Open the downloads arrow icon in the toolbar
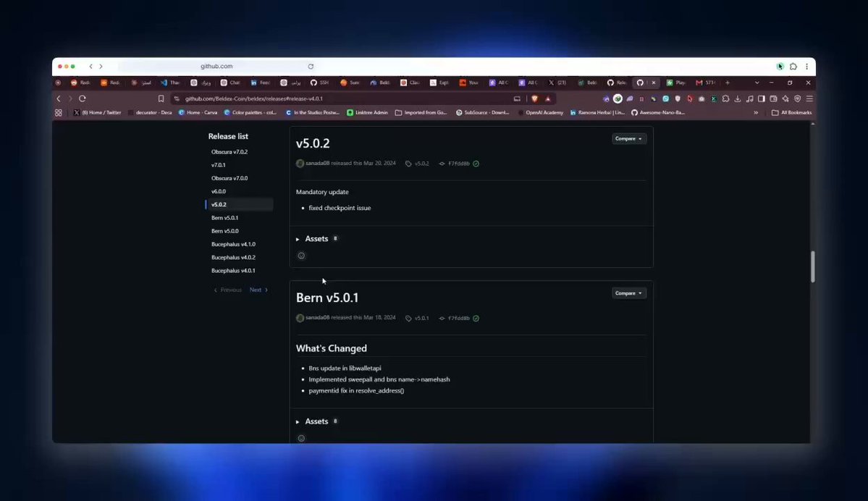Viewport: 868px width, 501px height. click(x=738, y=98)
